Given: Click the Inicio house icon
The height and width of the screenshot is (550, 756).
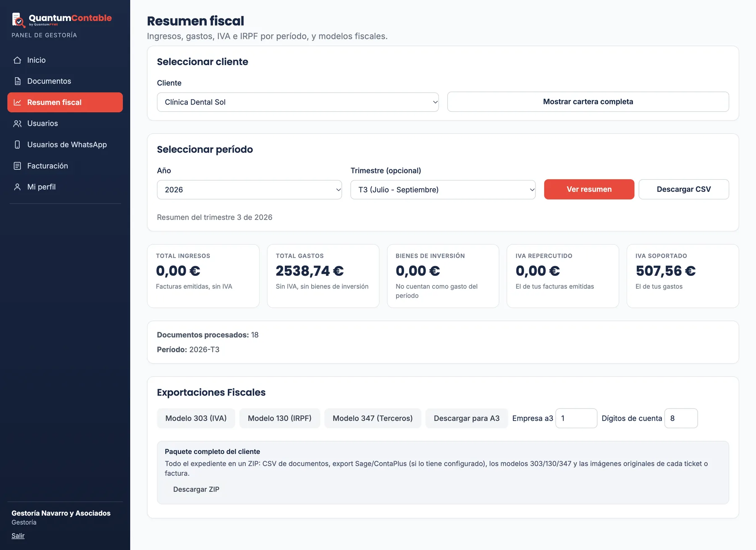Looking at the screenshot, I should [x=17, y=60].
